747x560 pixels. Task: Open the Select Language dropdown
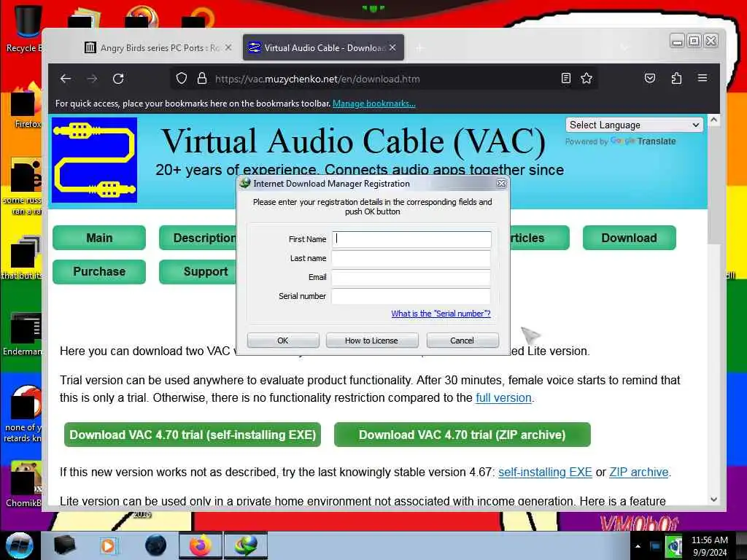pos(634,125)
